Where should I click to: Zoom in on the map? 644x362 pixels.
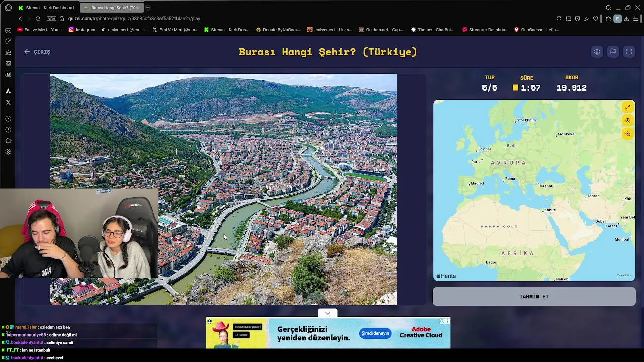pos(628,120)
